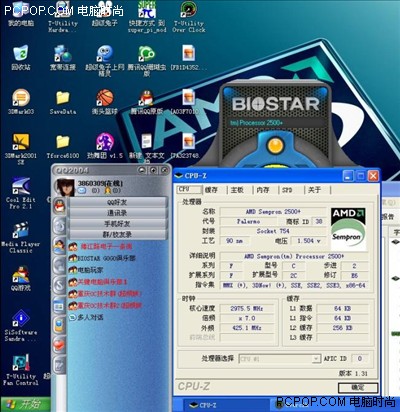Expand the 群/校友录 panel in QQ2004
The height and width of the screenshot is (412, 400).
117,234
